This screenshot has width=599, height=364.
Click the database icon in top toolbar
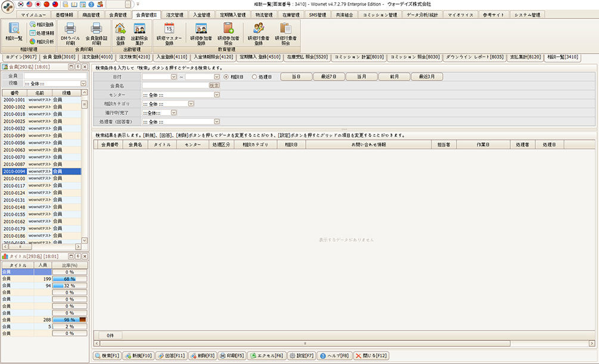66,4
